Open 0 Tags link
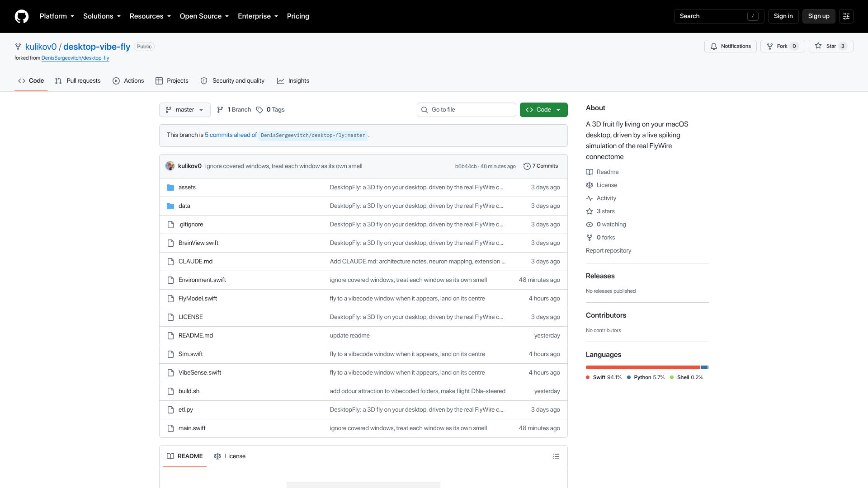This screenshot has width=868, height=488. click(270, 110)
